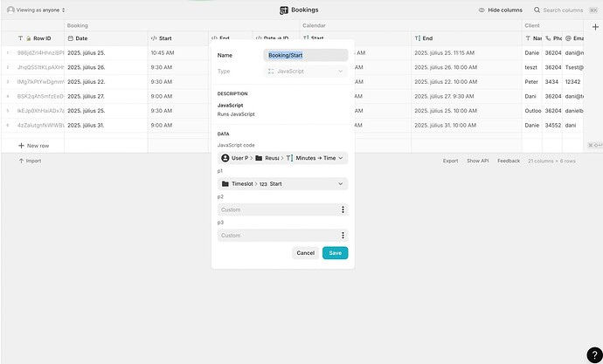Viewport: 603px width, 364px height.
Task: Click the Export link
Action: (x=450, y=161)
